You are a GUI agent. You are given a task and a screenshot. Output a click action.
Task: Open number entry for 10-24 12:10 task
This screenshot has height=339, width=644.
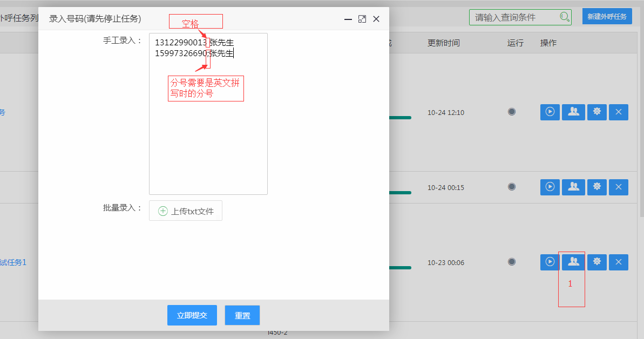coord(573,112)
